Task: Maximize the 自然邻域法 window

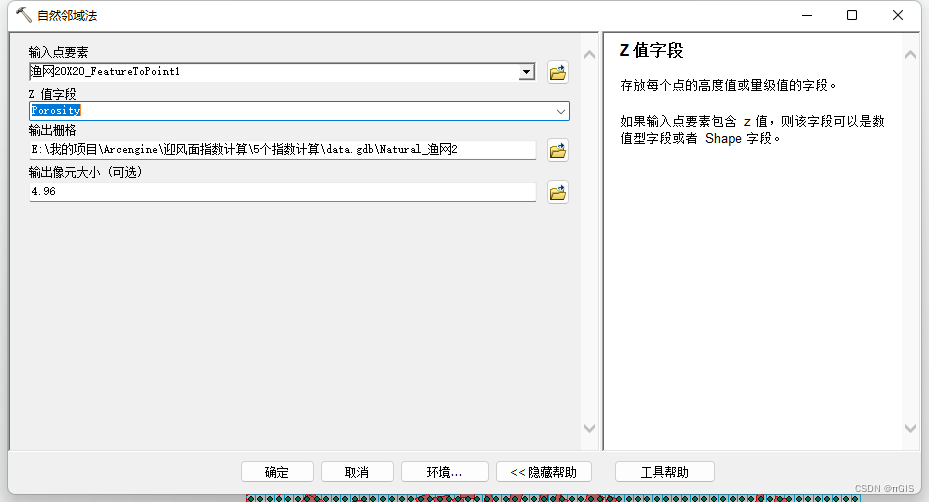Action: coord(852,15)
